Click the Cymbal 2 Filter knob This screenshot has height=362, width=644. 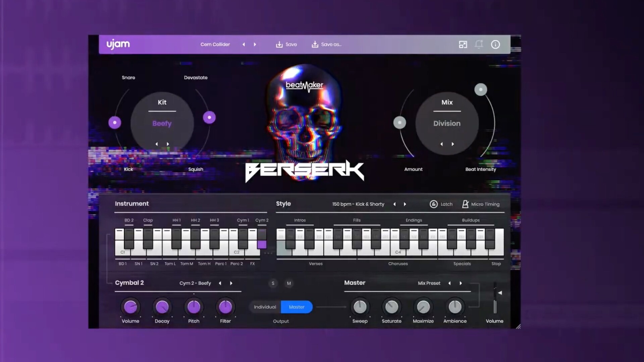pos(225,307)
